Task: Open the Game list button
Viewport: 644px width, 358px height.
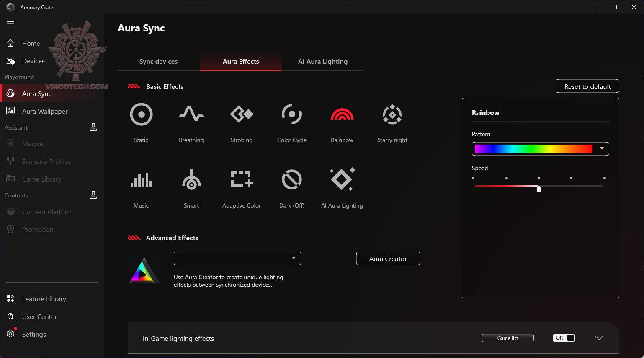Action: coord(508,338)
